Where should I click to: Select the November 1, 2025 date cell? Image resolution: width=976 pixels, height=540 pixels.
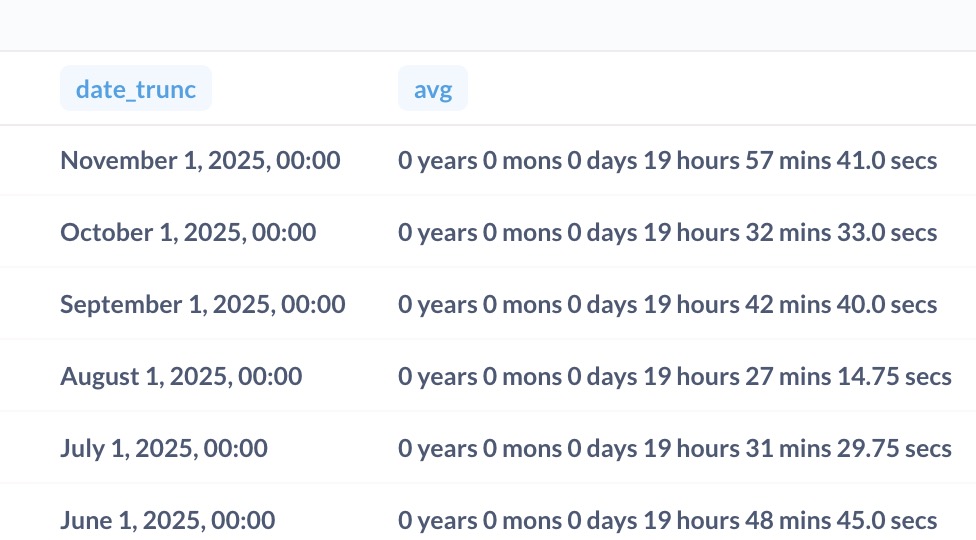[200, 160]
